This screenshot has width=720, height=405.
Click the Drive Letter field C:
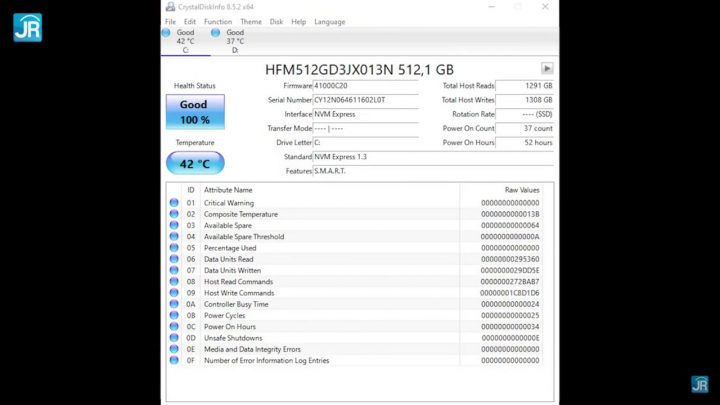[x=366, y=143]
